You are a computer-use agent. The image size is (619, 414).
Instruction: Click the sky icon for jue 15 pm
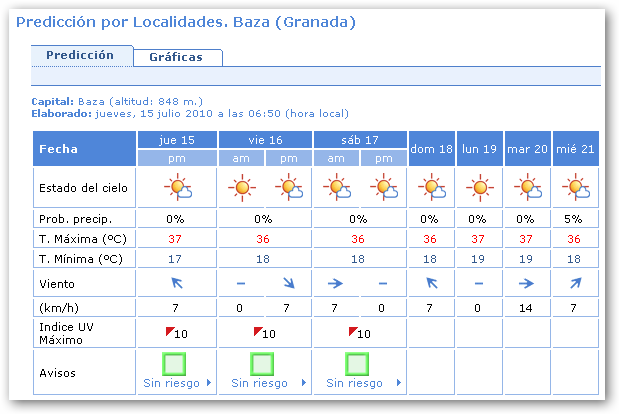point(177,188)
